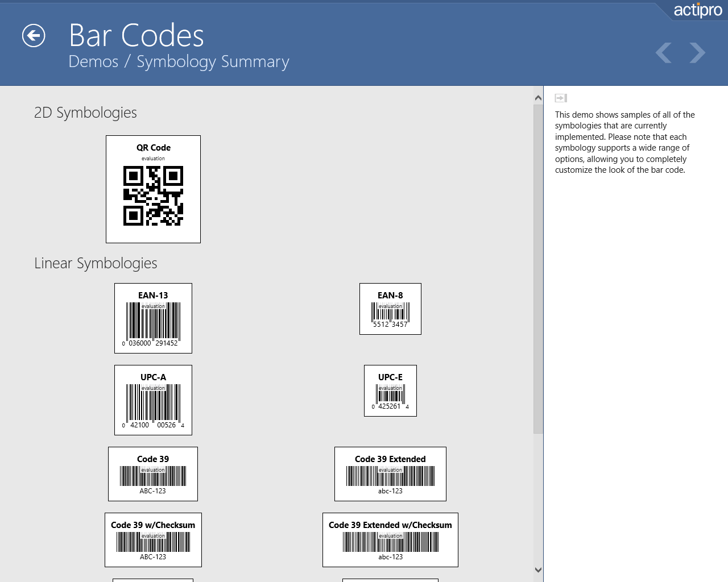The image size is (728, 582).
Task: Collapse the description side panel icon
Action: point(561,98)
